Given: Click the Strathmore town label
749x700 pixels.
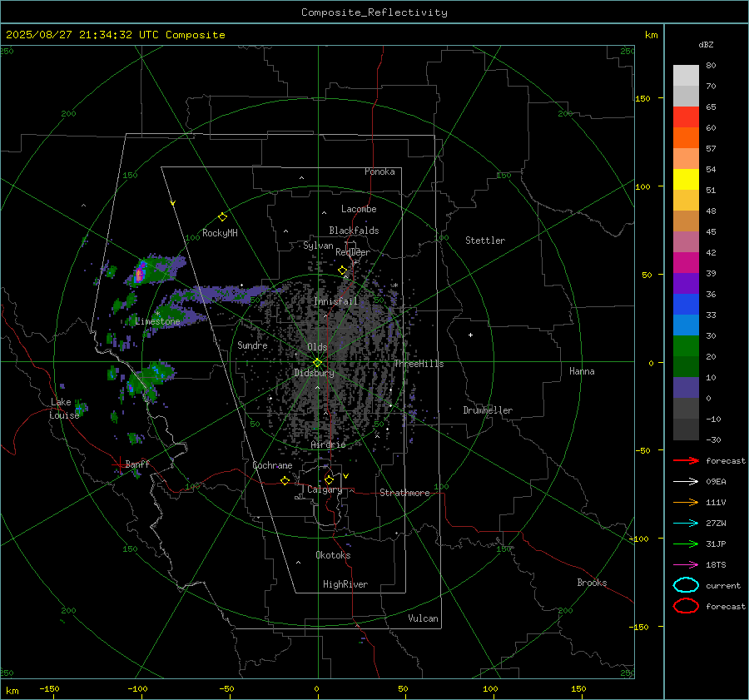Looking at the screenshot, I should pyautogui.click(x=404, y=493).
